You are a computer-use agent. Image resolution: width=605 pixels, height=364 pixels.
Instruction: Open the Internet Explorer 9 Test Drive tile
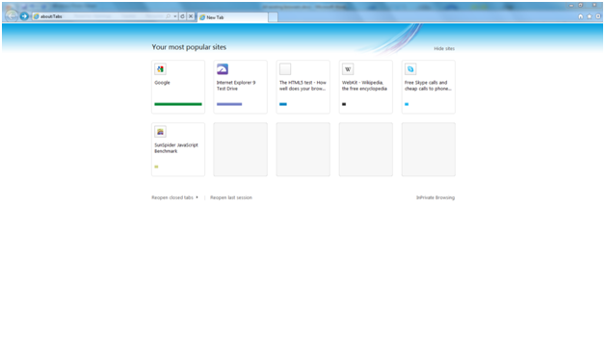point(241,87)
